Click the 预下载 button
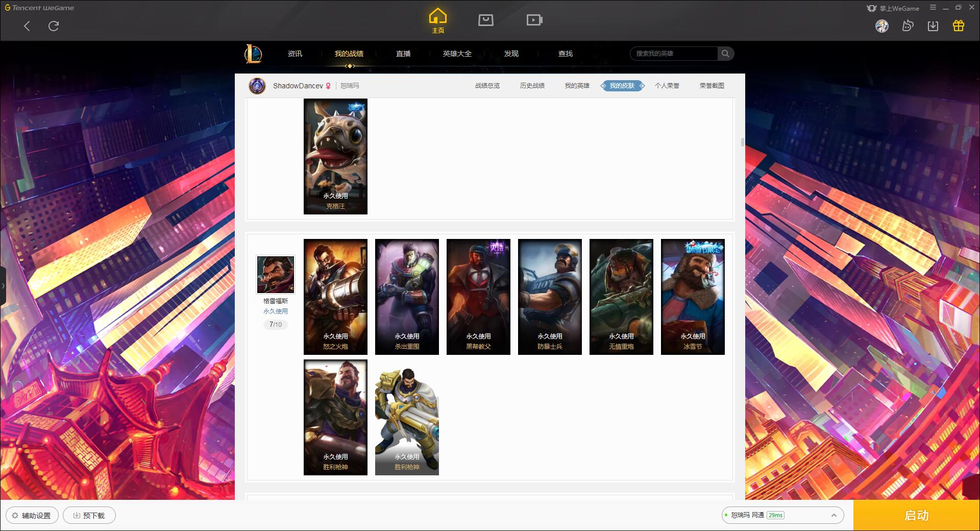 click(x=89, y=515)
